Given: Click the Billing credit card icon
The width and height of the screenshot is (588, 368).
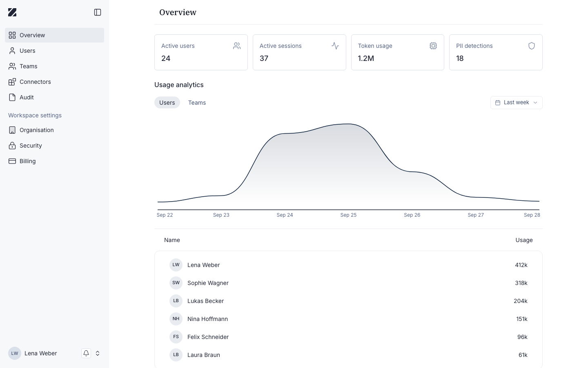Looking at the screenshot, I should pyautogui.click(x=12, y=161).
